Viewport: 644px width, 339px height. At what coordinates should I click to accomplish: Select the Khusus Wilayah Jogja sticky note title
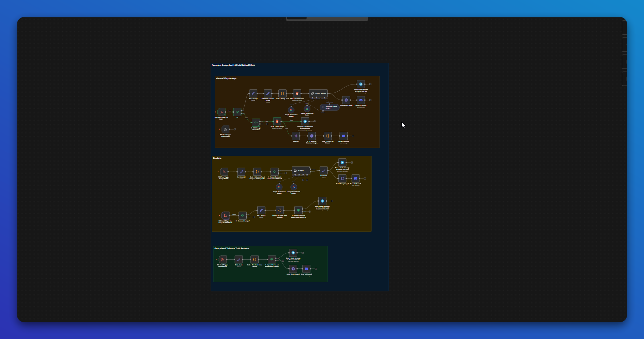coord(227,78)
